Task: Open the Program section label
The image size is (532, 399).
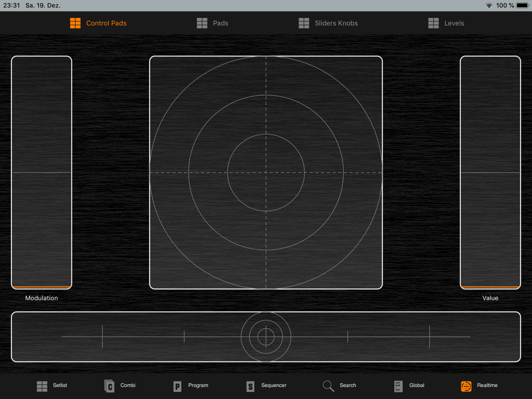Action: click(198, 385)
